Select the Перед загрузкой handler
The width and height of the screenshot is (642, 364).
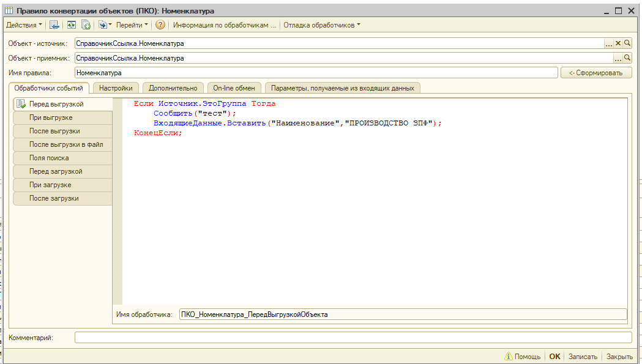pyautogui.click(x=63, y=171)
